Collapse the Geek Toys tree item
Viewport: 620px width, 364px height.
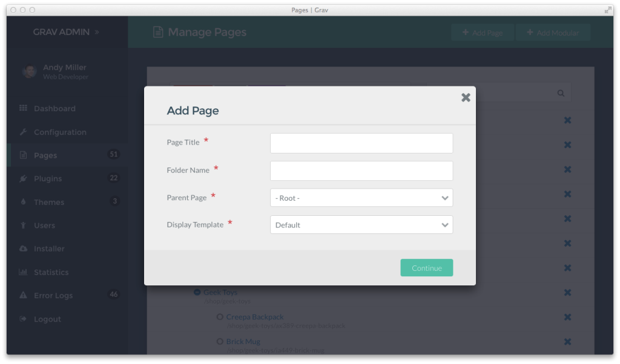click(197, 292)
